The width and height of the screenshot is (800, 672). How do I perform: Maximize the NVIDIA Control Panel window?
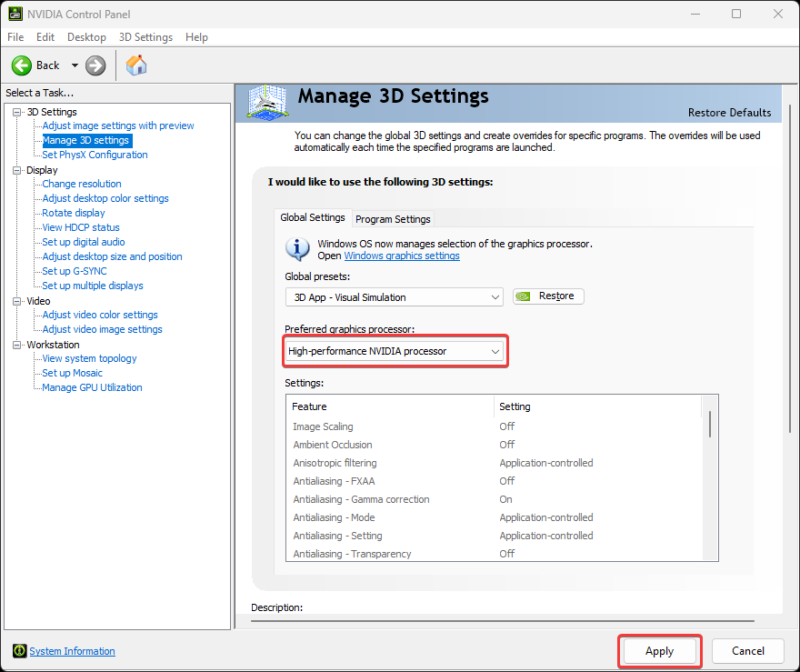point(735,14)
